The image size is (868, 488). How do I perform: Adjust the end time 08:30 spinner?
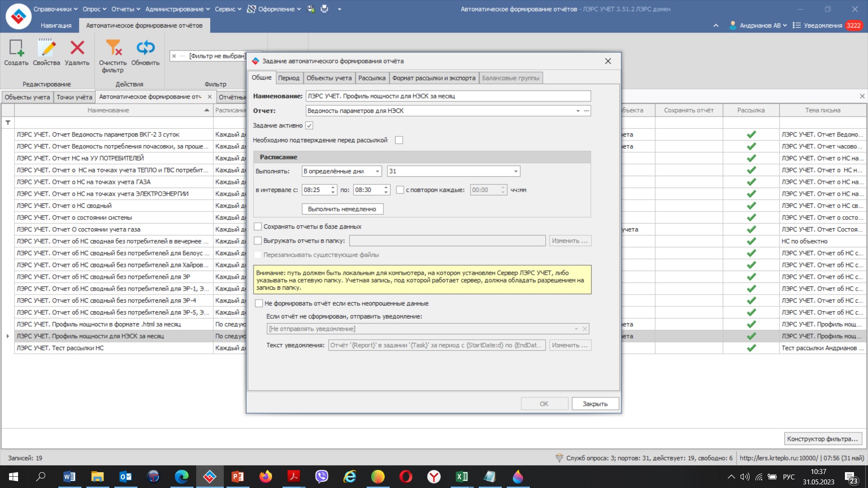(x=386, y=190)
